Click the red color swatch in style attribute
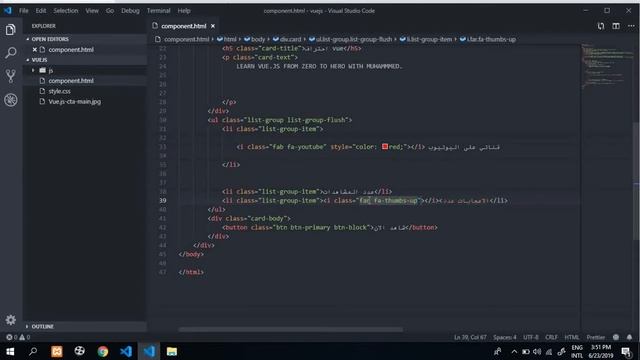 [x=384, y=147]
